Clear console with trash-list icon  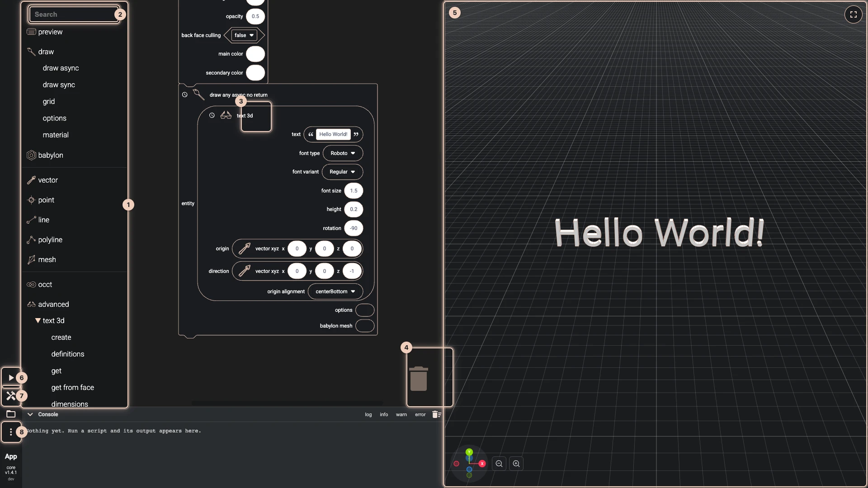click(436, 415)
